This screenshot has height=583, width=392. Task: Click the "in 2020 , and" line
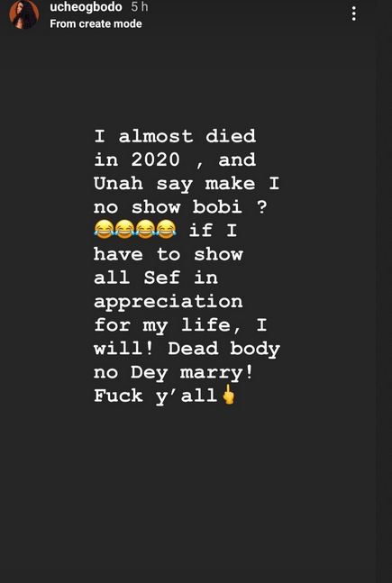175,160
